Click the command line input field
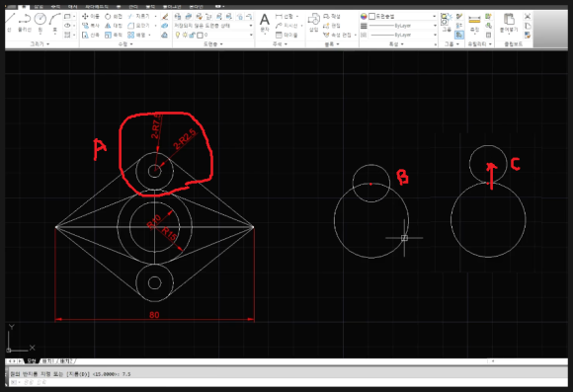 tap(288, 382)
